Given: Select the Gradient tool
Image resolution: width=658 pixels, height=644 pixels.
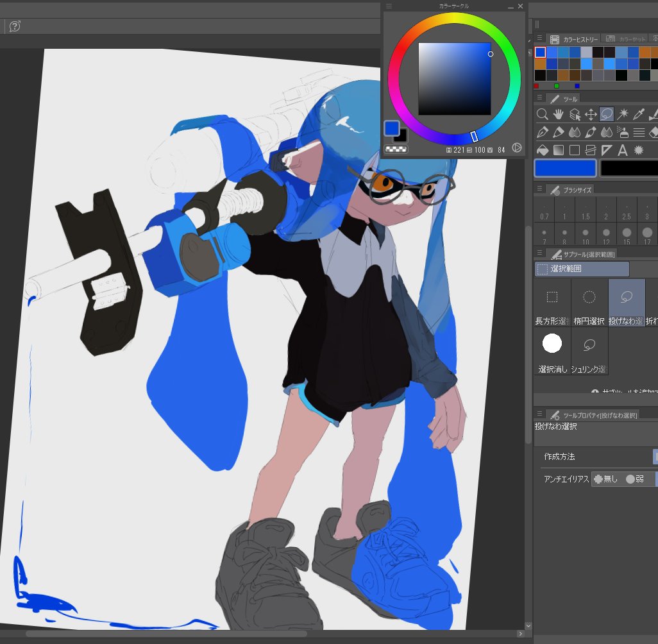Looking at the screenshot, I should 558,150.
